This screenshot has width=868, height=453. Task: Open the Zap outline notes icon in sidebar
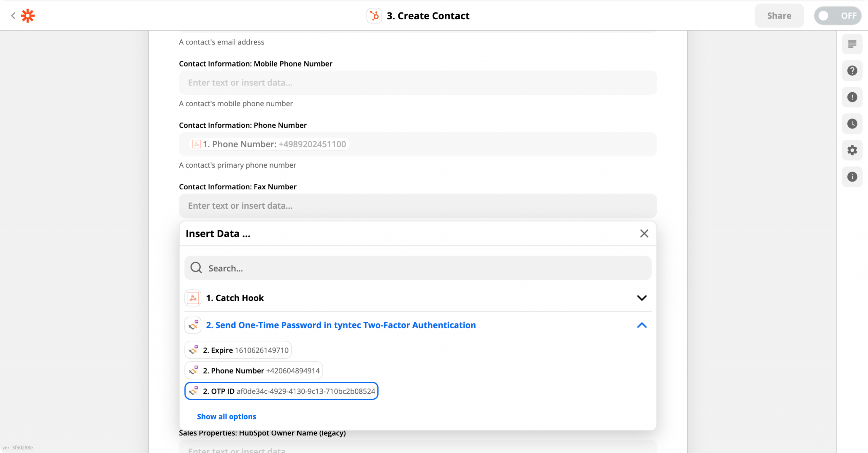pos(852,44)
